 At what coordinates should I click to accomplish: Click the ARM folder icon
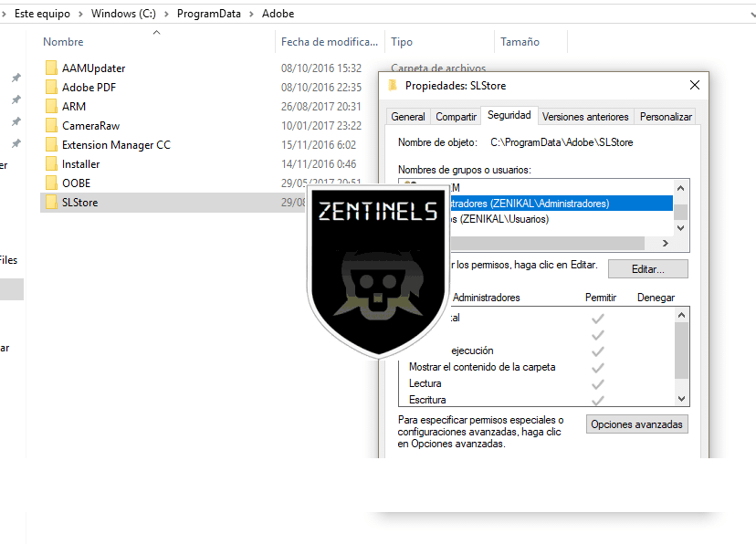coord(51,107)
